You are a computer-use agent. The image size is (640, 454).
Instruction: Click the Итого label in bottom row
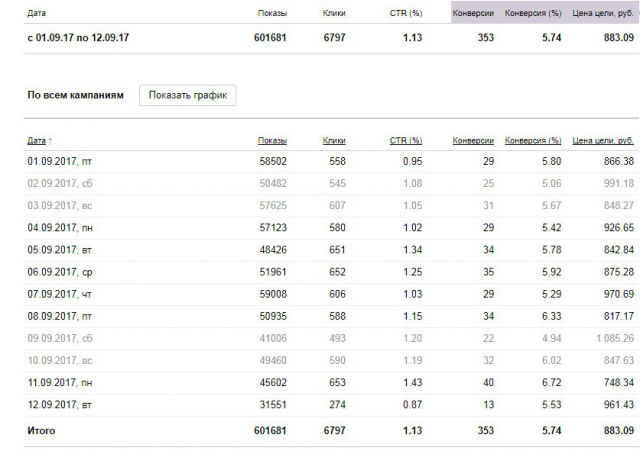(x=41, y=430)
